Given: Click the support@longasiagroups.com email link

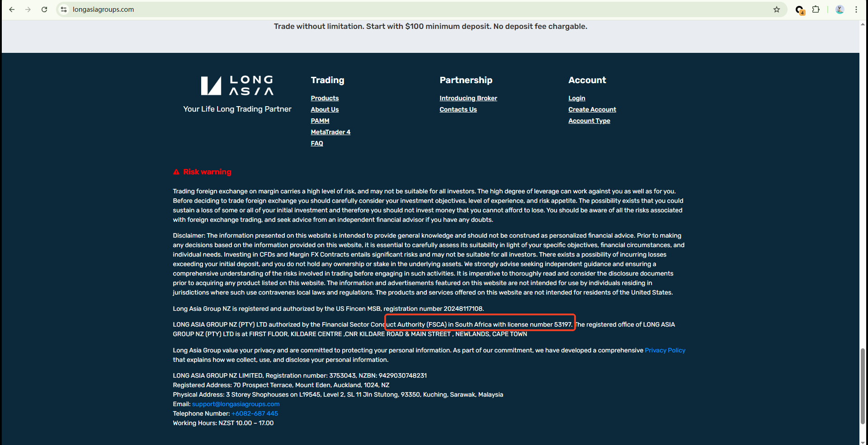Looking at the screenshot, I should 236,404.
